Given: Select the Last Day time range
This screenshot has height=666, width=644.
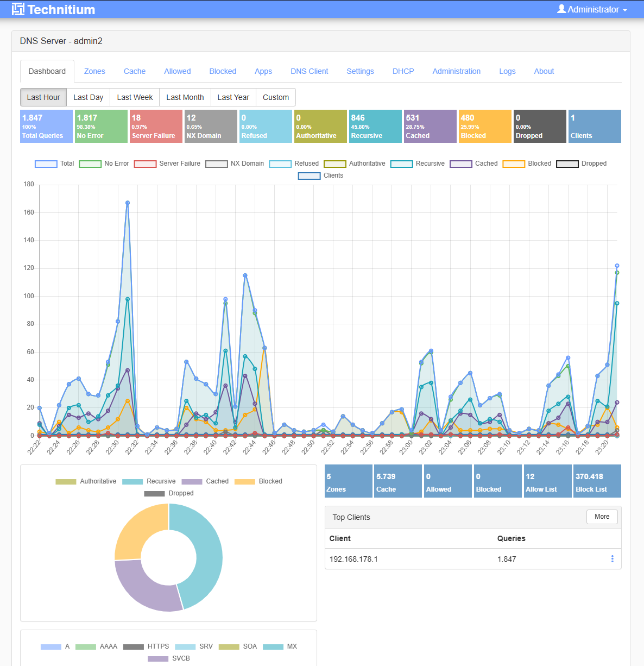Looking at the screenshot, I should (x=88, y=97).
